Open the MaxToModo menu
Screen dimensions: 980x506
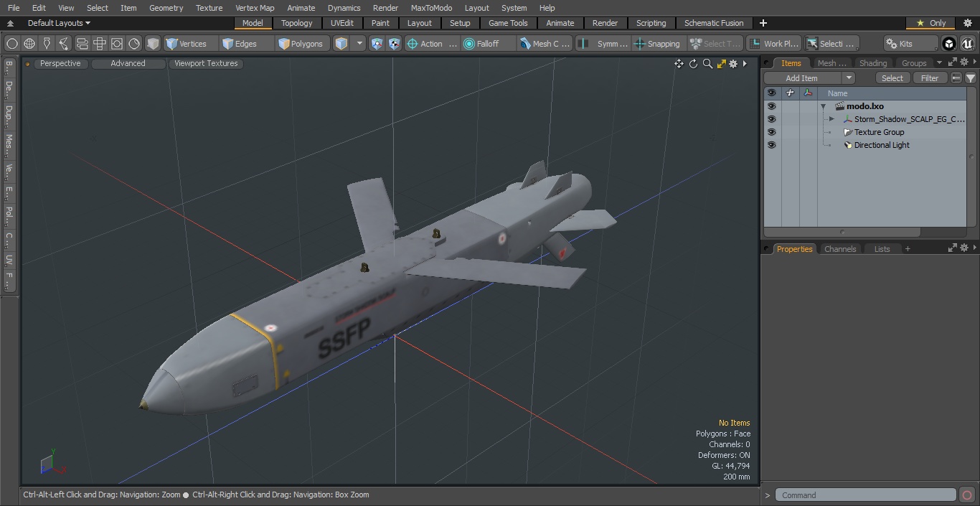point(431,8)
